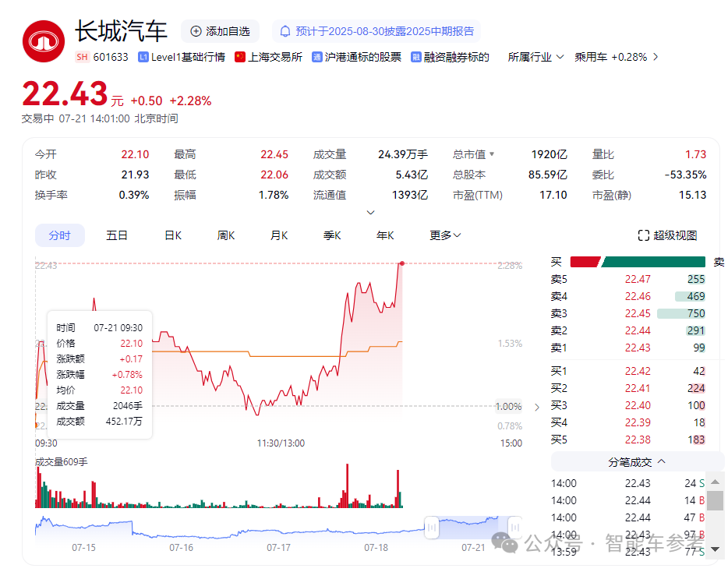The width and height of the screenshot is (728, 572).
Task: Click the 融资融券标的 tag icon
Action: [417, 57]
